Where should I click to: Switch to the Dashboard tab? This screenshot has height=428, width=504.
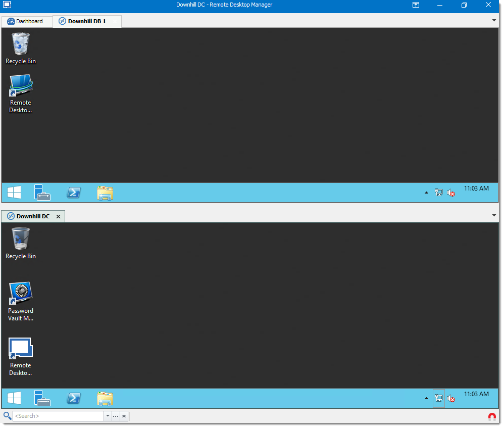coord(27,21)
